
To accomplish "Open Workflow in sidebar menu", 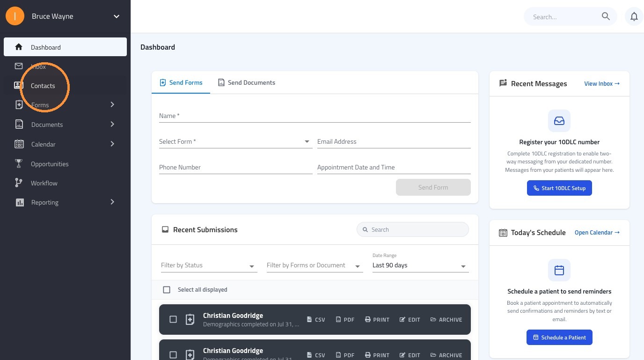I will 65,183.
